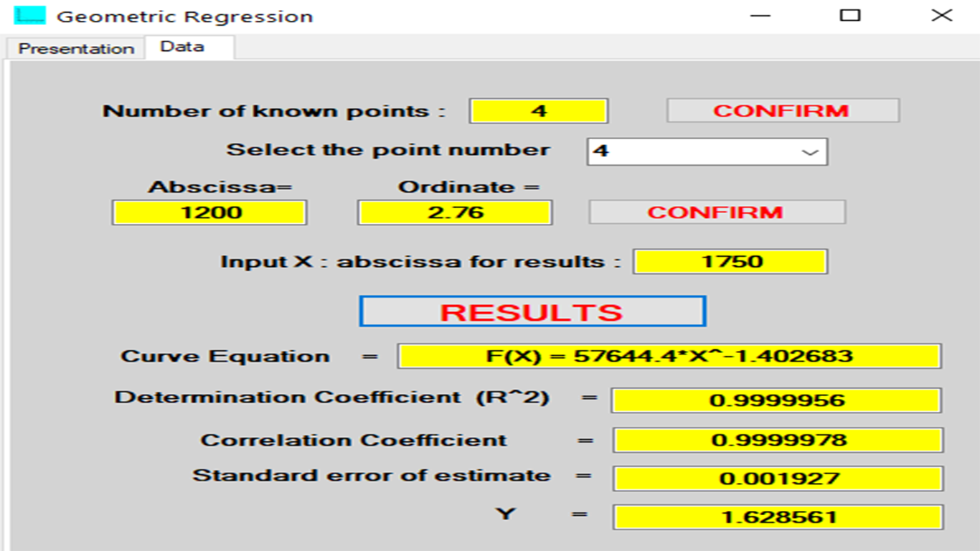Maximize the Geometric Regression window

pos(850,16)
